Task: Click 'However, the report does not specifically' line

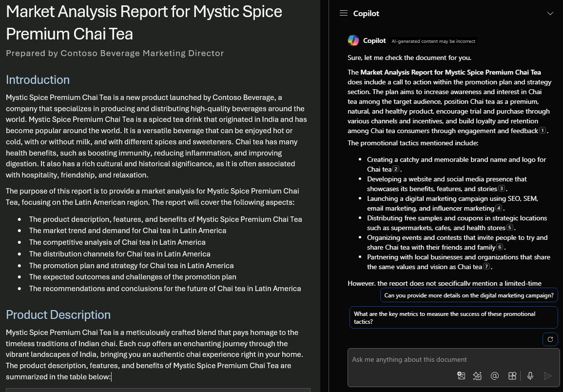Action: pyautogui.click(x=445, y=283)
